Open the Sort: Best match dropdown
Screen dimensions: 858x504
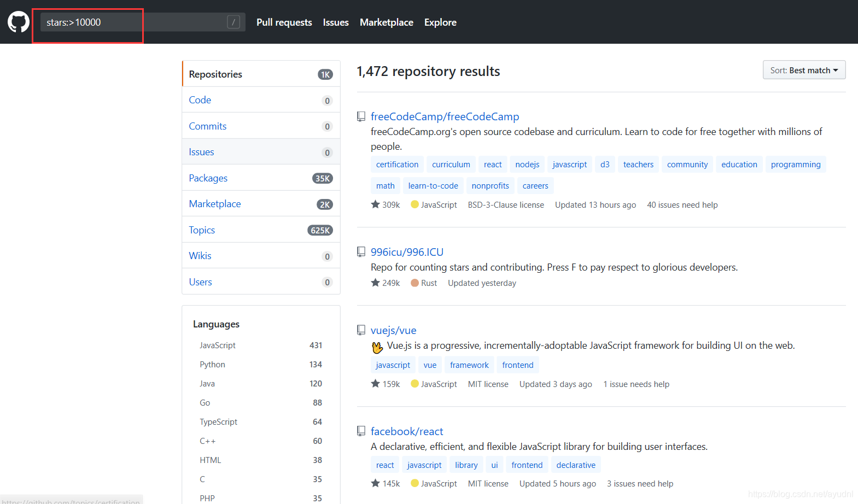click(804, 70)
